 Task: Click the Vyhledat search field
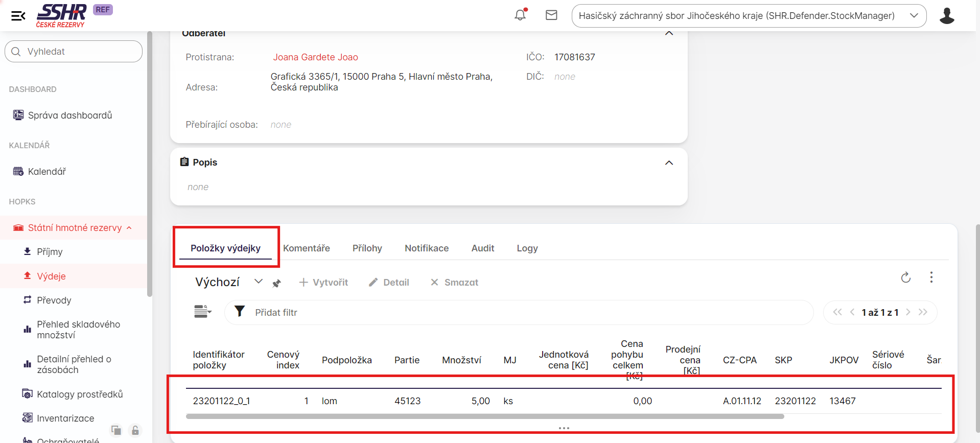pos(74,52)
